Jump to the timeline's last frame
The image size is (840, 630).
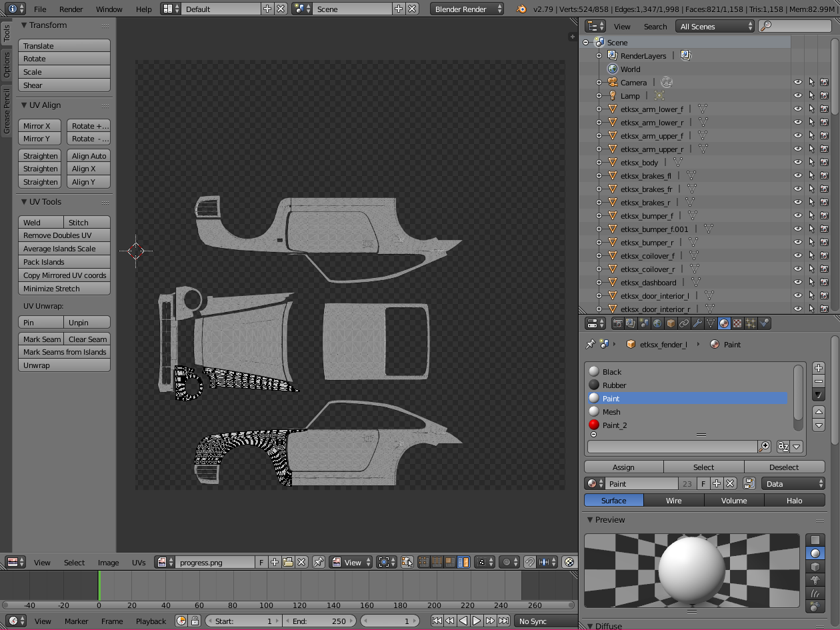tap(503, 621)
